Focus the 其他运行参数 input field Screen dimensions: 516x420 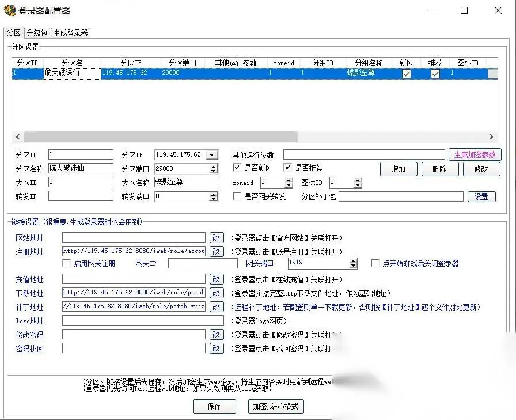pyautogui.click(x=364, y=154)
